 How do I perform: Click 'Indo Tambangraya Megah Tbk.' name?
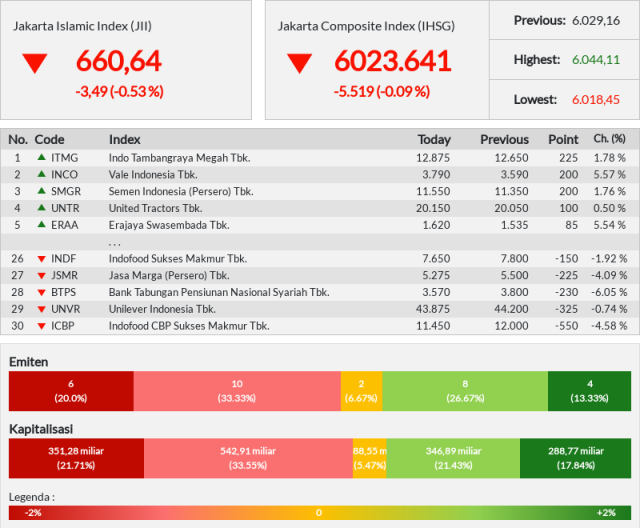point(180,158)
